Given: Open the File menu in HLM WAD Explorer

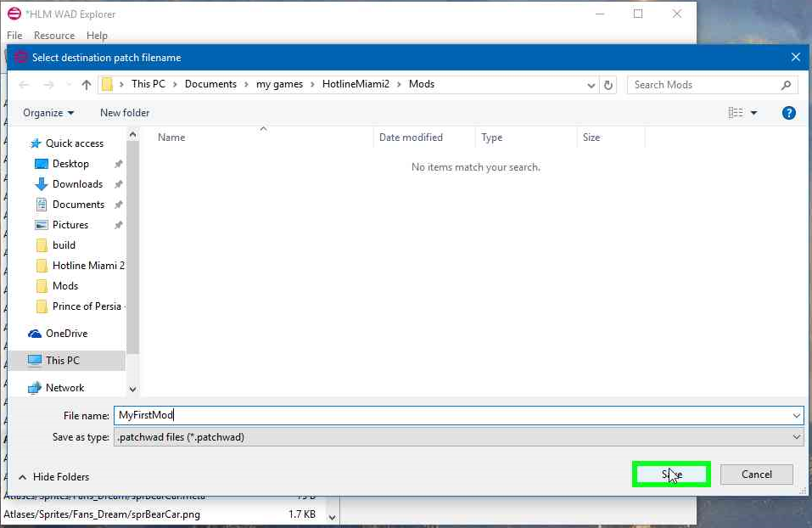Looking at the screenshot, I should 14,35.
